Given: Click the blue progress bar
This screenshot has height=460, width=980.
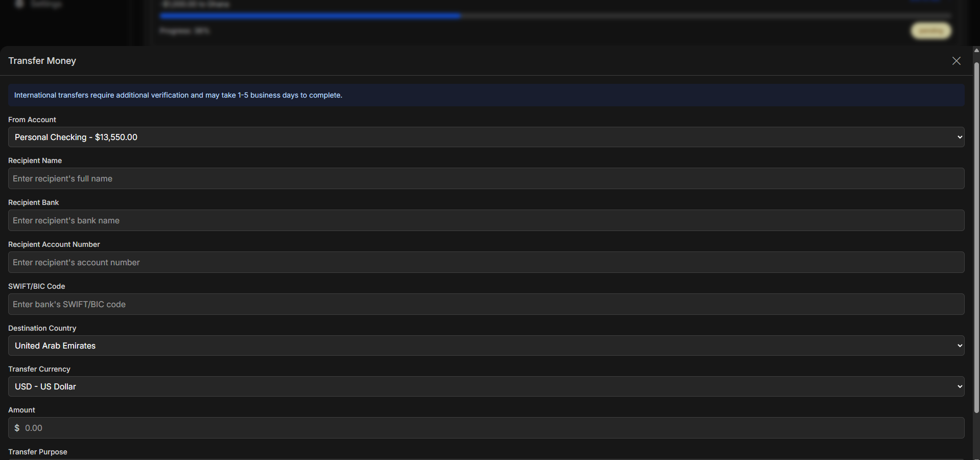Looking at the screenshot, I should tap(310, 16).
